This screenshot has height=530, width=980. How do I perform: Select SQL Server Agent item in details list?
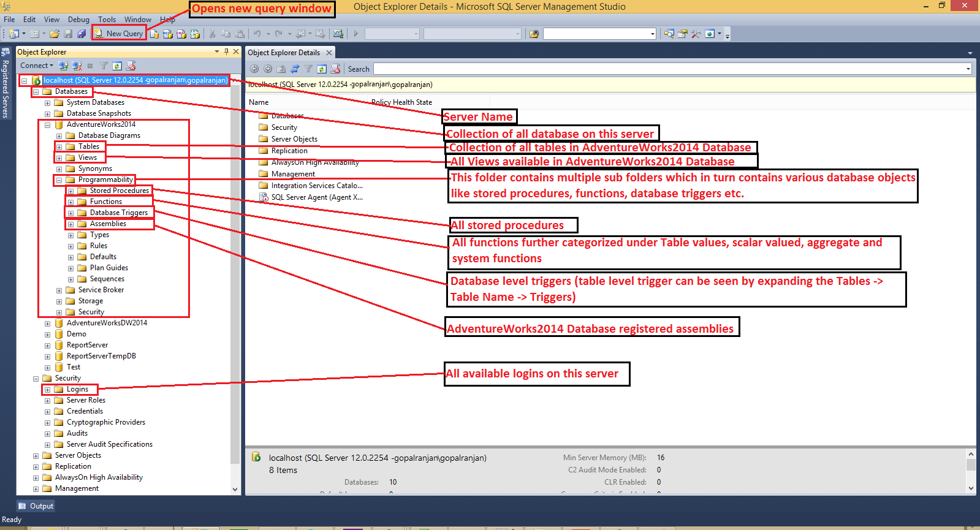tap(317, 197)
